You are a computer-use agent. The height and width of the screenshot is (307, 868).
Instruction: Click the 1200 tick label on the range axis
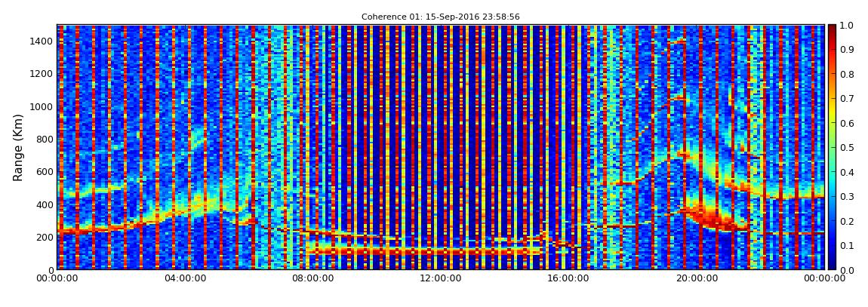pyautogui.click(x=42, y=74)
